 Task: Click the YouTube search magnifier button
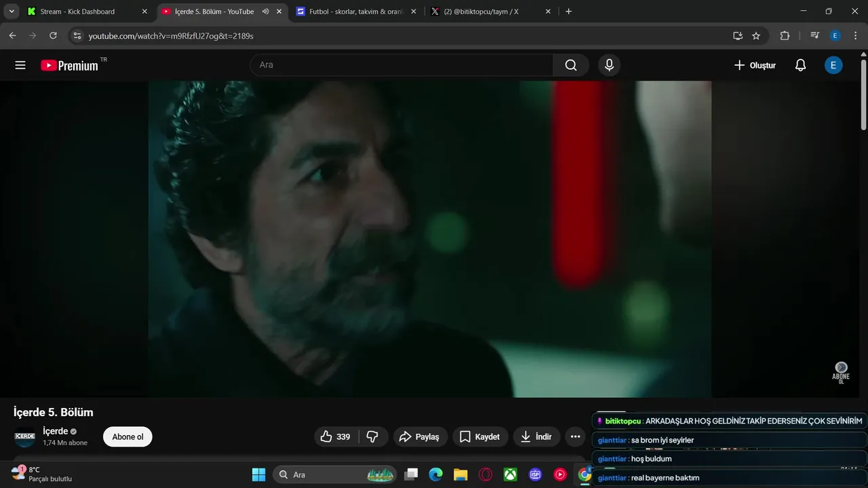point(571,65)
